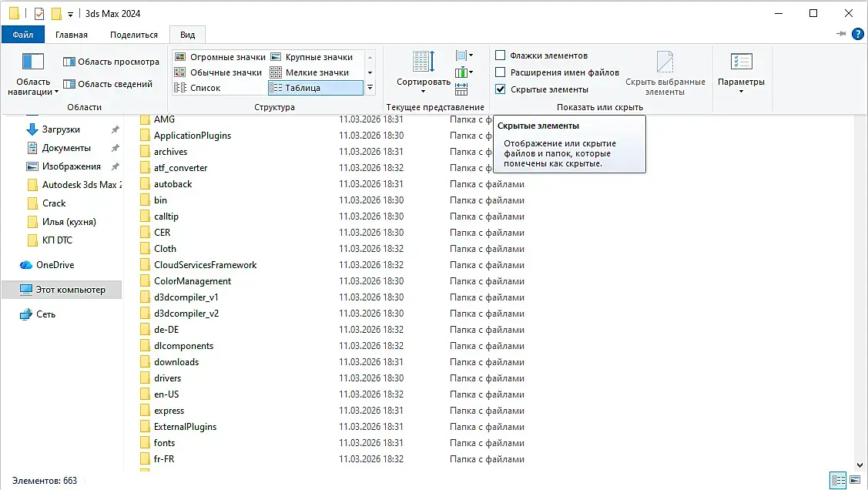Click Скрыть выбранные элементы button
Screen dimensions: 868x490
[x=665, y=73]
